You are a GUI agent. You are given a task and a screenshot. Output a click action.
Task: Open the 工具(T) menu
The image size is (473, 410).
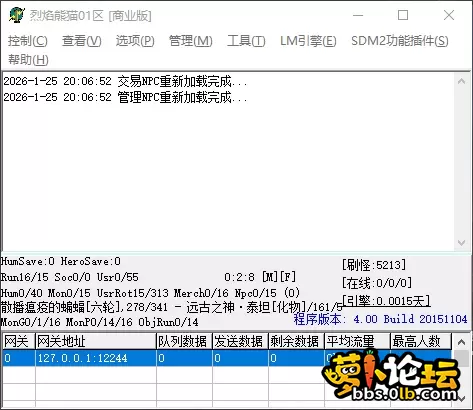point(246,41)
